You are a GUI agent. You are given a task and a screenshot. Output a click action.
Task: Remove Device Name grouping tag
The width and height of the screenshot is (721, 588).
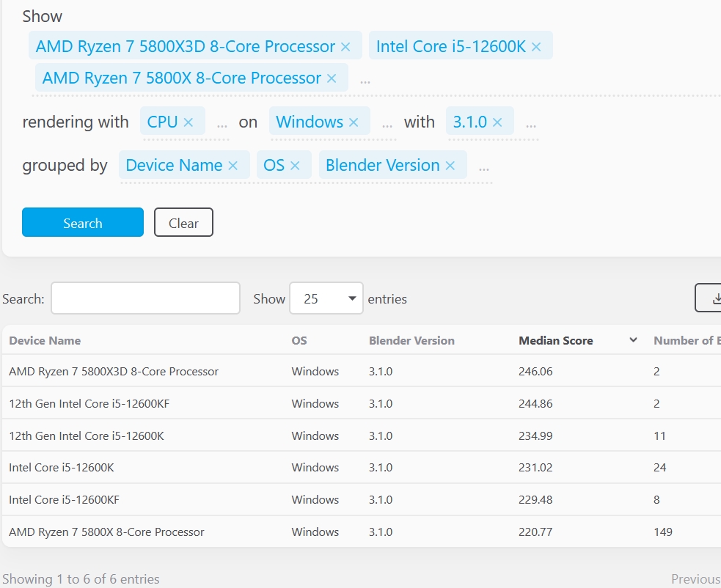point(233,166)
